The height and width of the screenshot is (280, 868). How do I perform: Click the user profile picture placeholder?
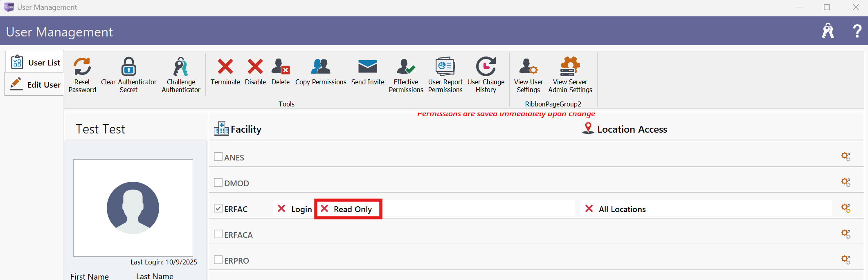coord(133,208)
